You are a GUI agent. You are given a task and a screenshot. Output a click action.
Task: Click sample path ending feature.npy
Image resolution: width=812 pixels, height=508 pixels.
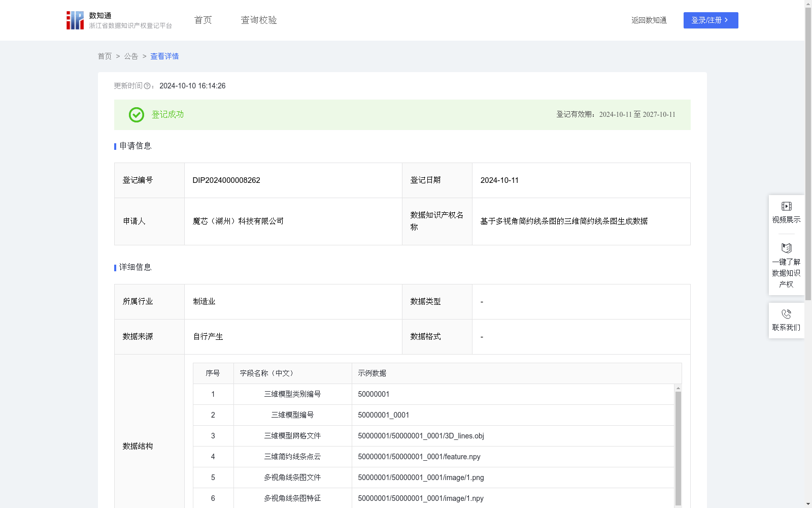[419, 457]
